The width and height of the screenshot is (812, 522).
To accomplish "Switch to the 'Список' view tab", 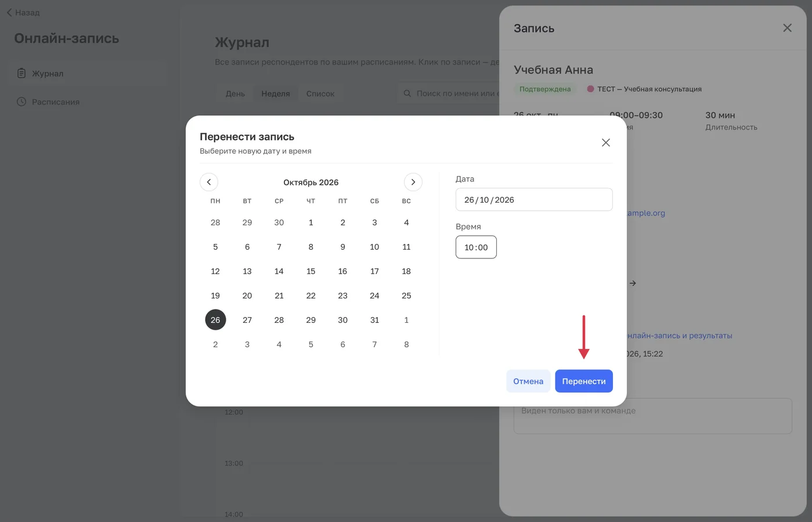I will click(320, 93).
